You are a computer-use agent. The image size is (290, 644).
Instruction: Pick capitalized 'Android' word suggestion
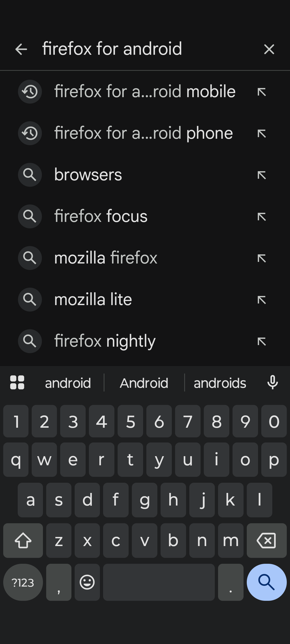[144, 383]
